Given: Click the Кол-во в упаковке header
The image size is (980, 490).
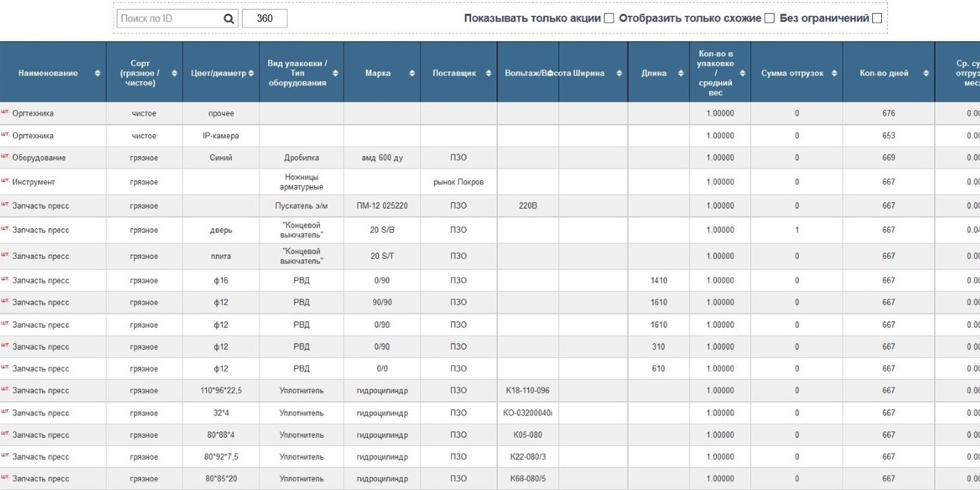Looking at the screenshot, I should (x=715, y=73).
